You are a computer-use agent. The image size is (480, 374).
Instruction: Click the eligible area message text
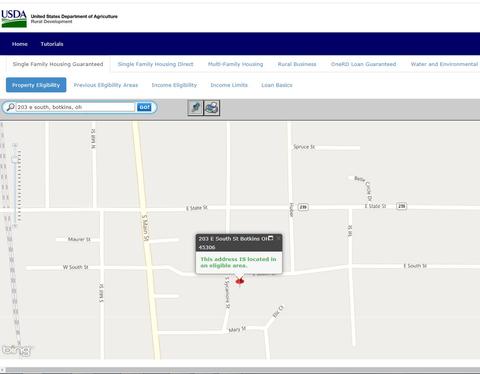238,262
